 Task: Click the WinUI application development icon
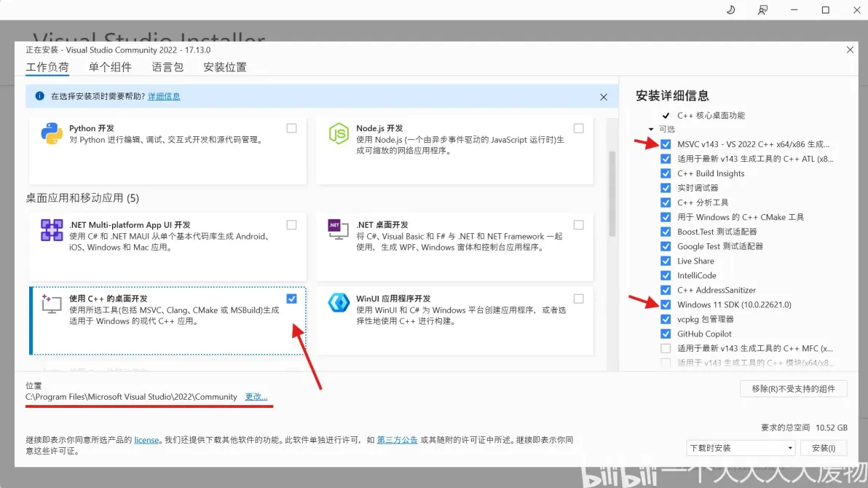coord(338,303)
